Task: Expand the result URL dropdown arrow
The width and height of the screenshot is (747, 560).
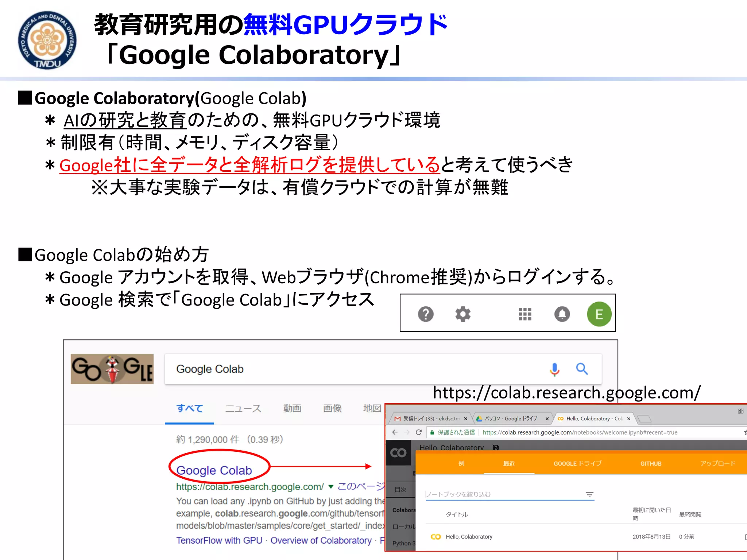Action: (x=331, y=487)
